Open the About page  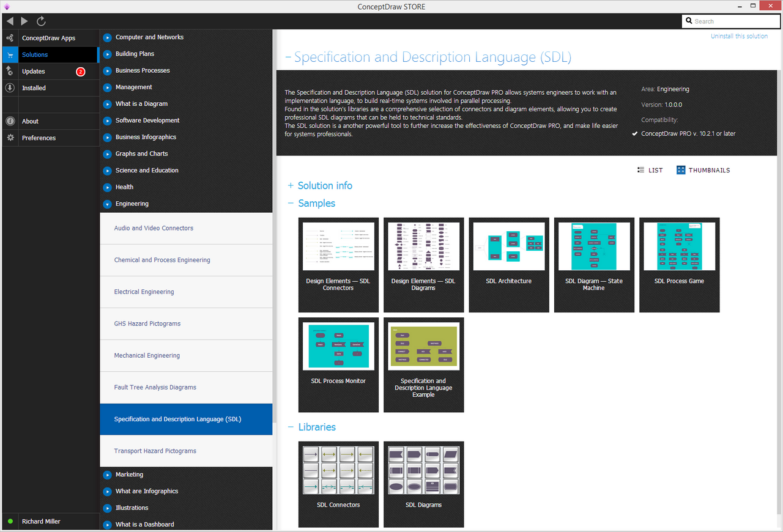click(50, 121)
